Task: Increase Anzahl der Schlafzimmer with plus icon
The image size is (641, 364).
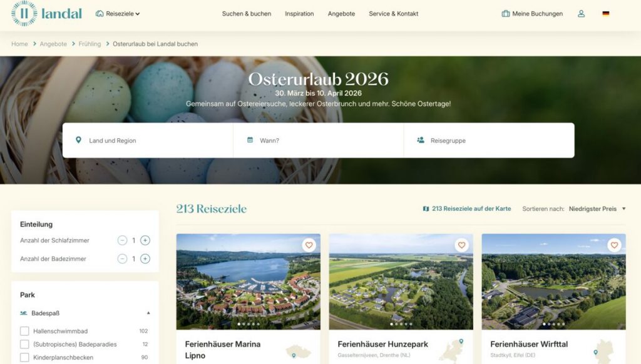Action: [x=145, y=240]
